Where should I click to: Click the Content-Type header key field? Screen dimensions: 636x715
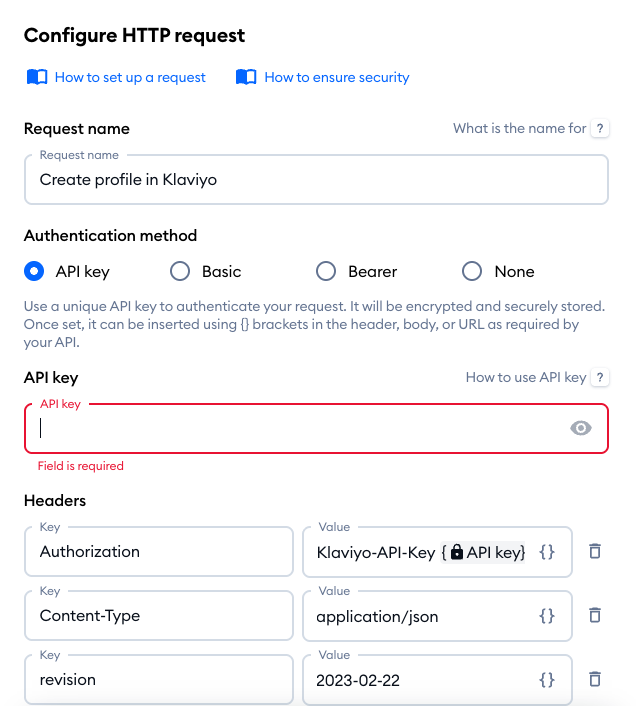[x=158, y=615]
